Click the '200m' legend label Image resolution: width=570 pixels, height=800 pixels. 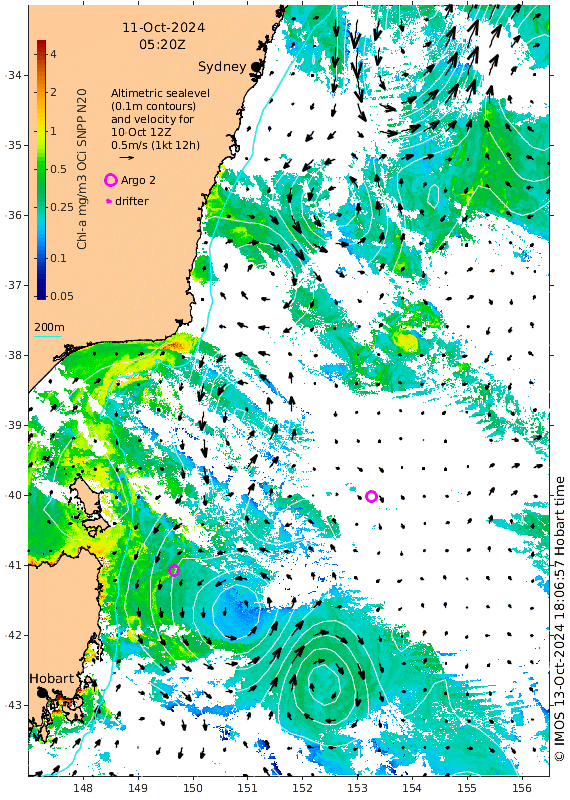(x=49, y=327)
